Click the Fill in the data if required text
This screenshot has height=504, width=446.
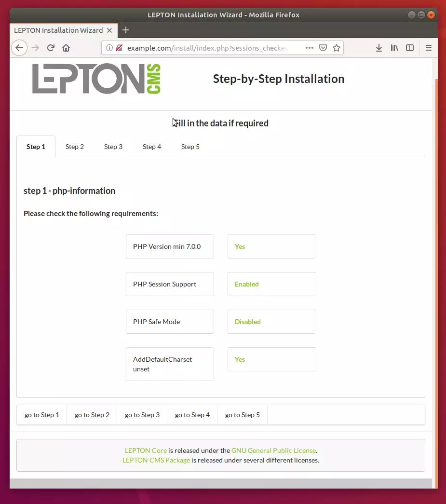pyautogui.click(x=221, y=123)
